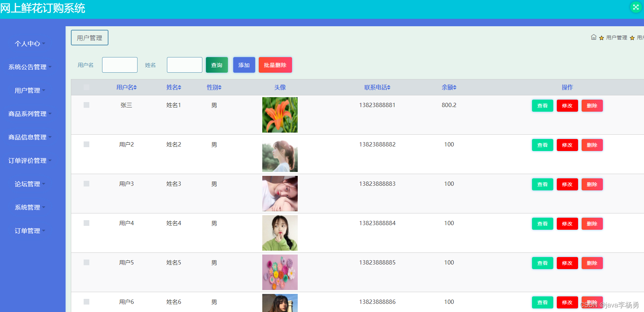Sort by 姓名 column sort arrows

[180, 88]
